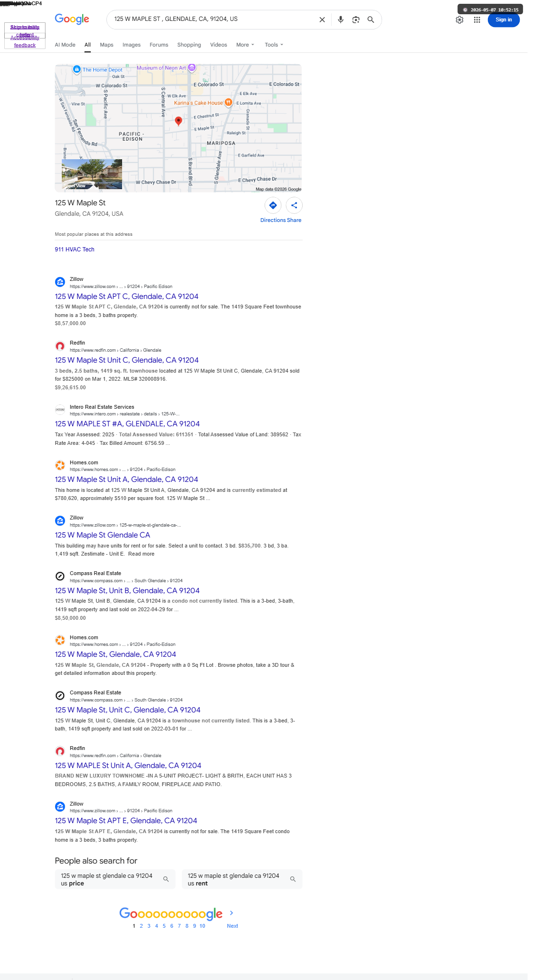This screenshot has height=980, width=534.
Task: Open Intero 125 W MAPLE ST #A result
Action: click(127, 424)
